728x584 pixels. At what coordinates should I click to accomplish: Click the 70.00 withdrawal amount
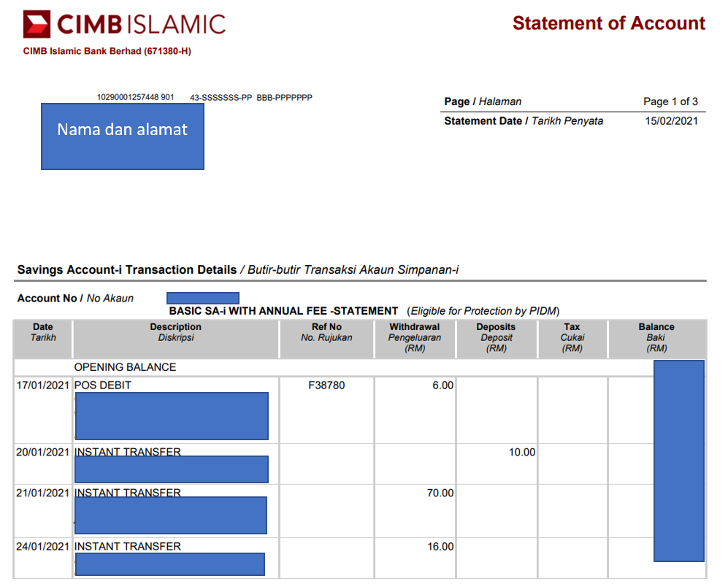click(440, 493)
